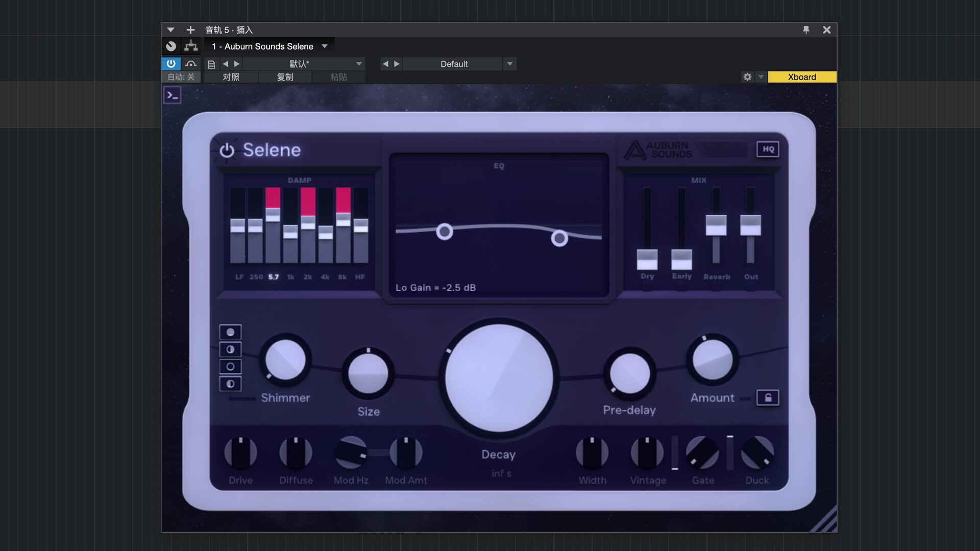Toggle the HQ quality mode

coord(768,149)
